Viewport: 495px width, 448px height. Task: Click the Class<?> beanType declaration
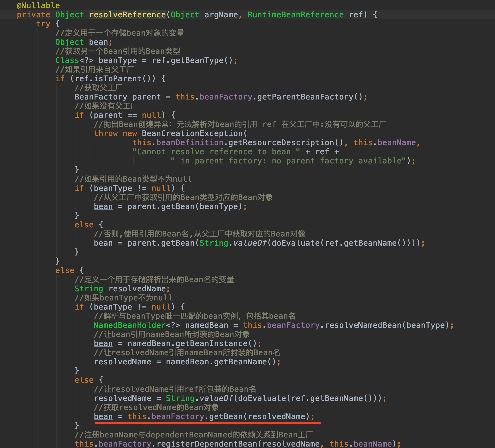(x=96, y=60)
